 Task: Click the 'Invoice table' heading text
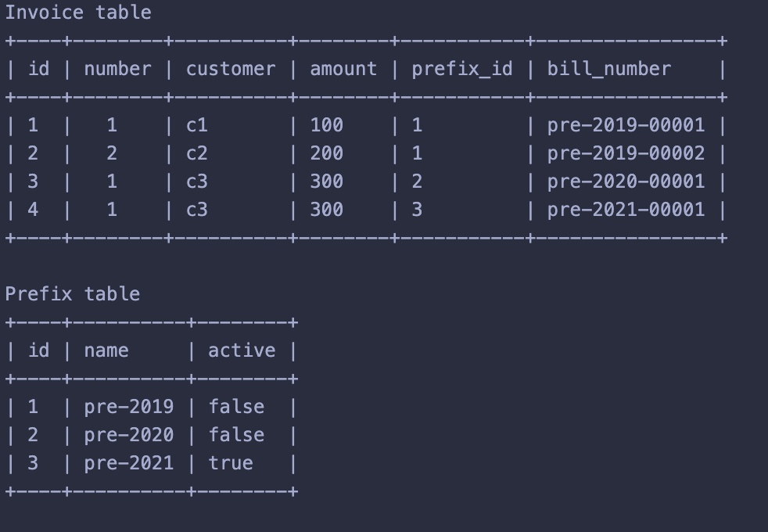78,13
